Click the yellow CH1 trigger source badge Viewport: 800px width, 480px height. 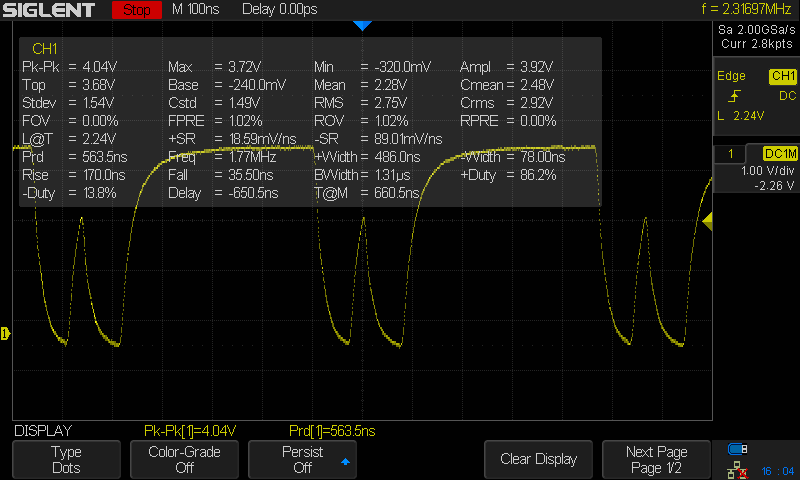click(x=782, y=76)
